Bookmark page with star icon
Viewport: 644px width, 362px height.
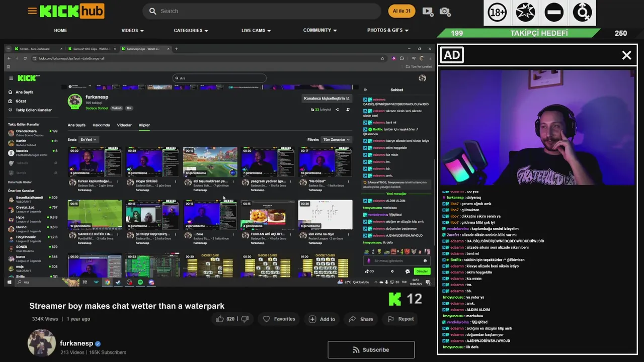[x=382, y=58]
